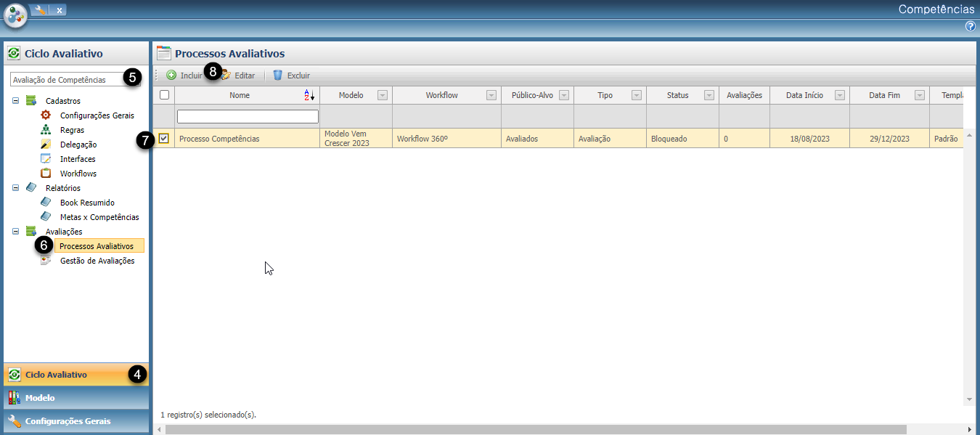Toggle the select-all checkbox in table header

[x=164, y=95]
